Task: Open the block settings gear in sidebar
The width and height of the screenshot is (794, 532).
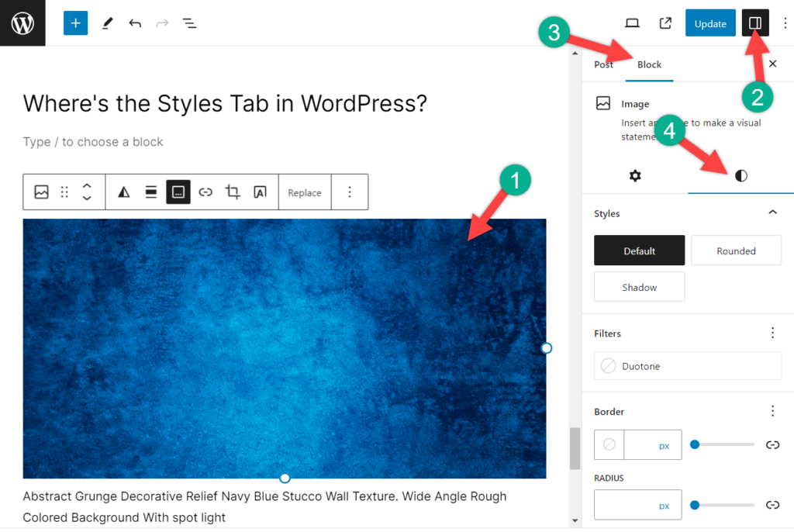Action: pyautogui.click(x=635, y=176)
